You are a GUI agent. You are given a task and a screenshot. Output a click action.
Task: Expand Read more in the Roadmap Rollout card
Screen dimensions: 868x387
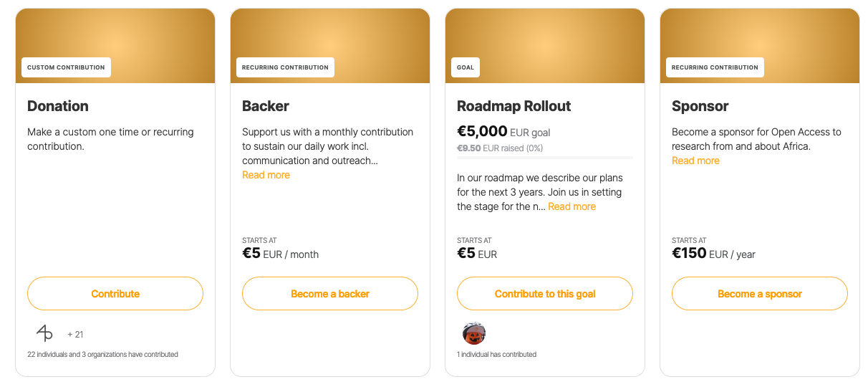[x=572, y=206]
